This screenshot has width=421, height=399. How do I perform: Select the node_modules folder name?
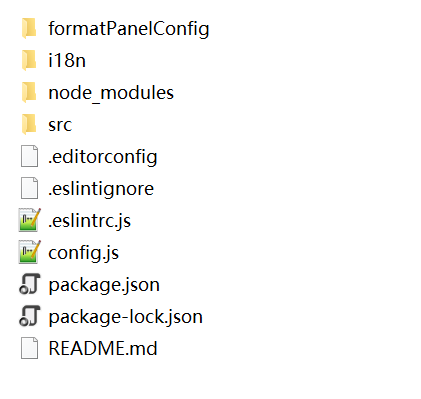coord(111,93)
